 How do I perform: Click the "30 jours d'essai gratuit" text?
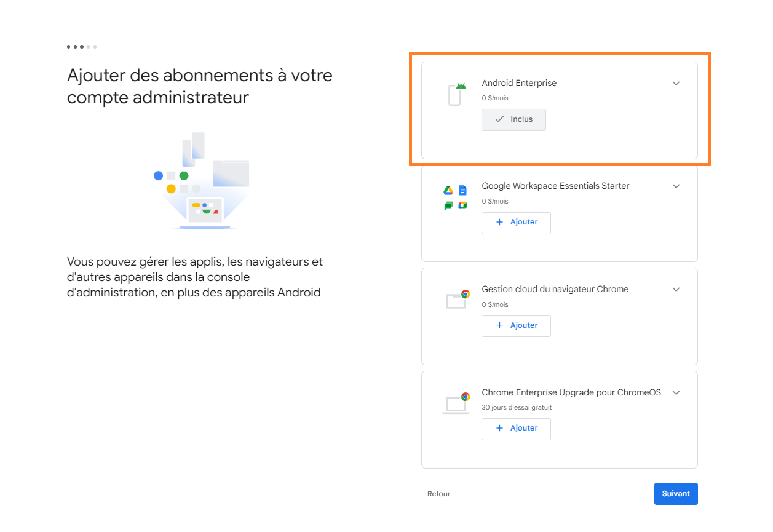[x=517, y=407]
